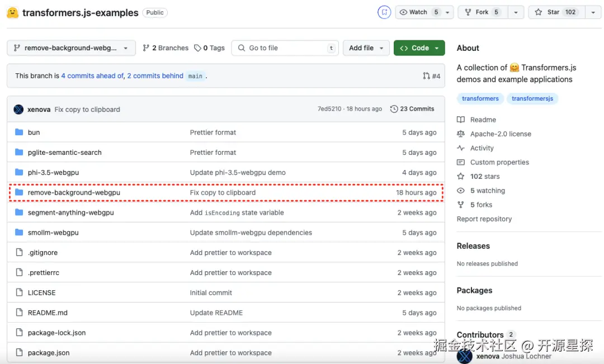This screenshot has height=364, width=604.
Task: Open the smollm-webgpu folder
Action: click(x=53, y=232)
